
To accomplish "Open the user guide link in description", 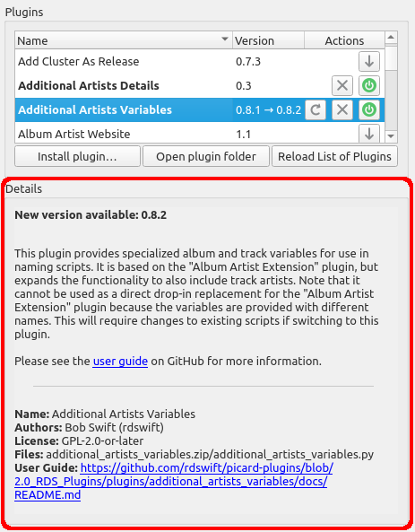I will coord(120,361).
